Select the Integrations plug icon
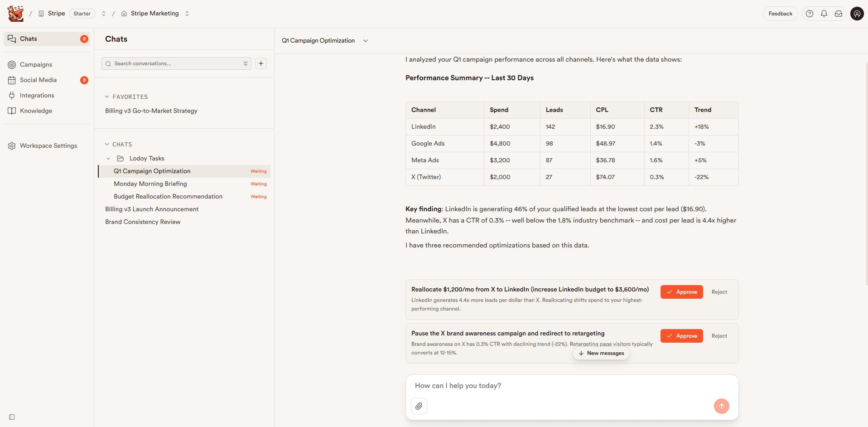This screenshot has width=868, height=427. point(11,95)
